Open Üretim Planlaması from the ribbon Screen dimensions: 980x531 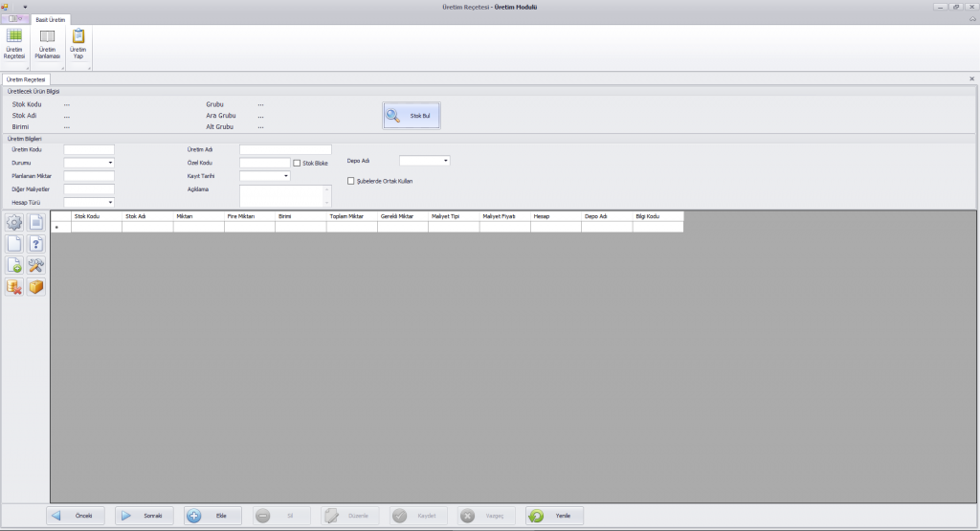[48, 44]
